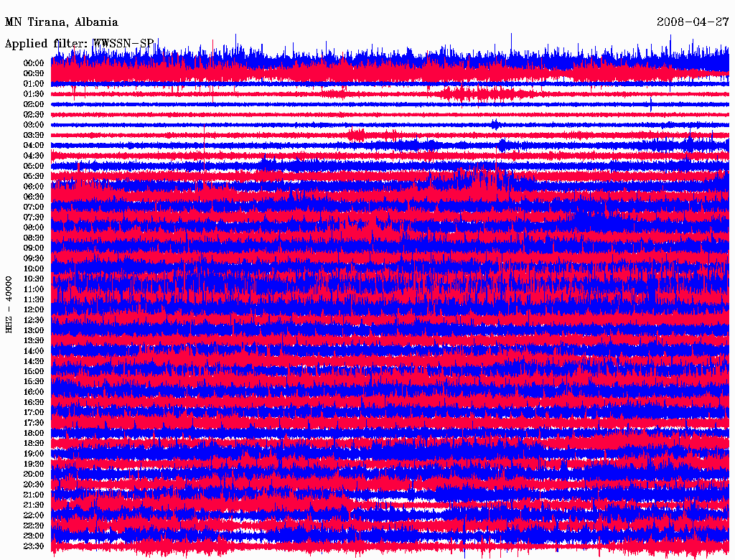Image resolution: width=735 pixels, height=560 pixels.
Task: Click the 15:00 time row label
Action: tap(34, 372)
